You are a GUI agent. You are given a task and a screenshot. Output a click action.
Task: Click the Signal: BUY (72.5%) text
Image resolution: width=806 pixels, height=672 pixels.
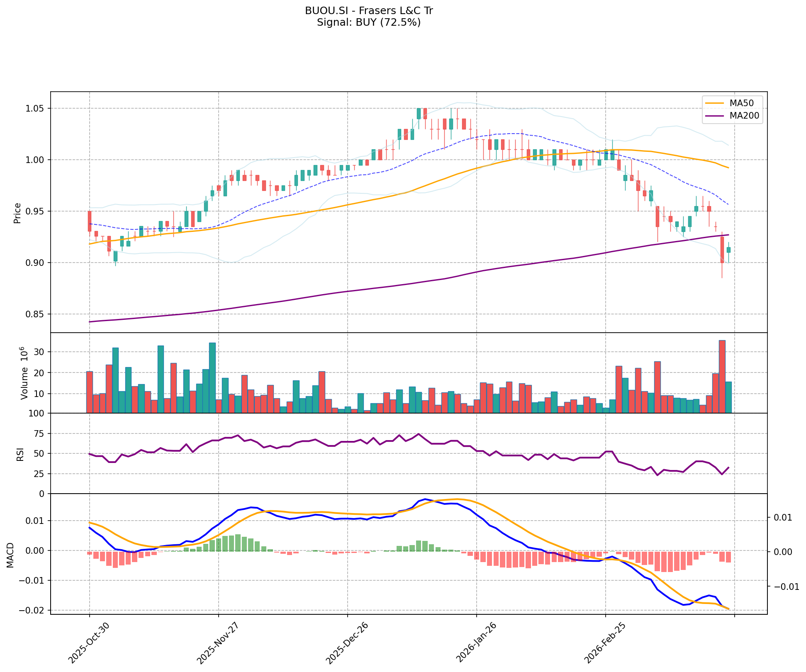pos(369,22)
